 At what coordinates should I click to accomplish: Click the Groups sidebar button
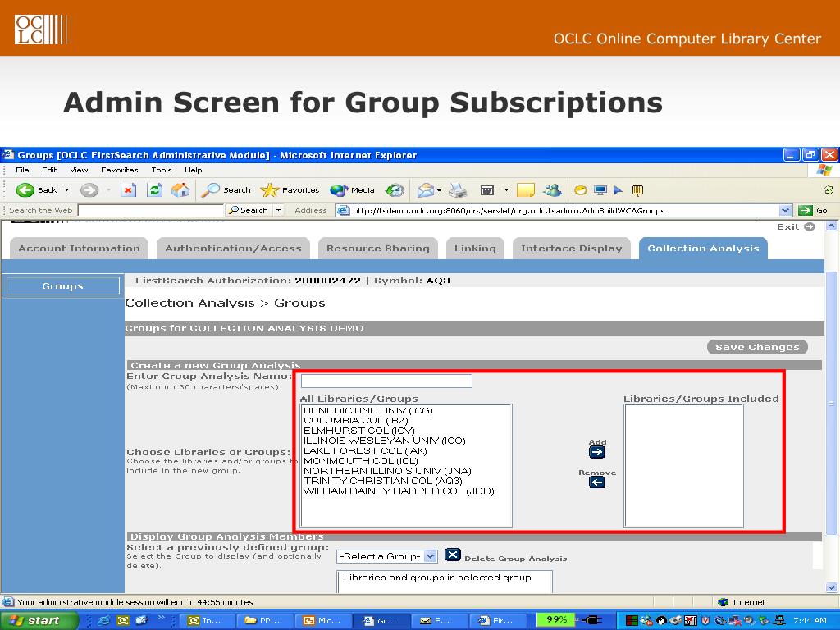pos(62,286)
